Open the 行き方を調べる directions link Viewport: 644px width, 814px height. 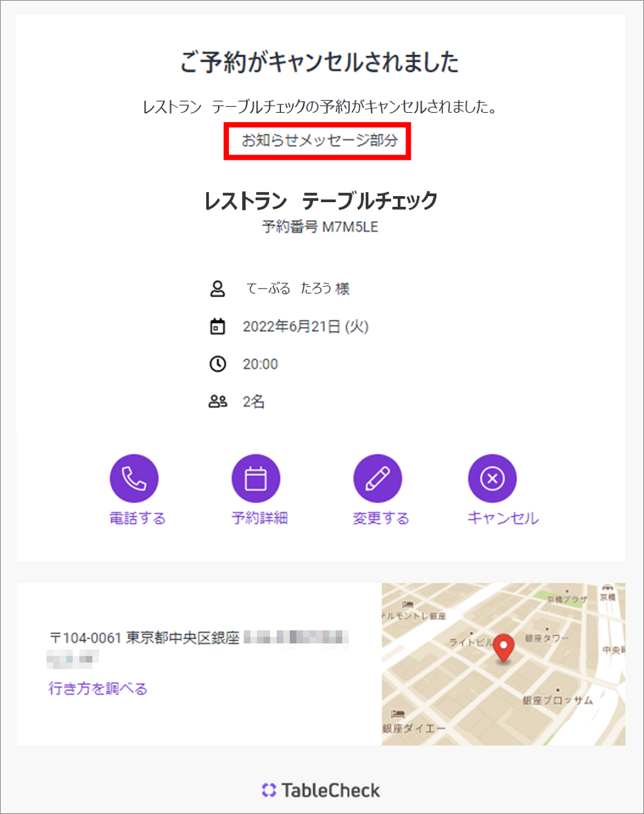[98, 689]
